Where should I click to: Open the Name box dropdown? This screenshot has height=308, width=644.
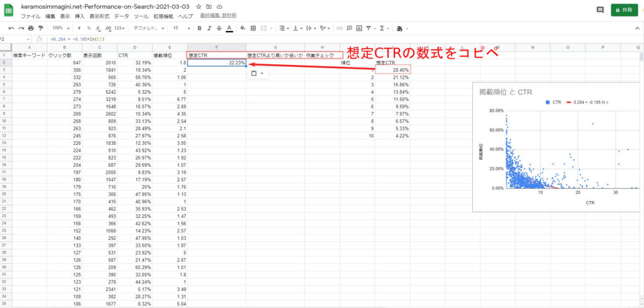[x=28, y=39]
